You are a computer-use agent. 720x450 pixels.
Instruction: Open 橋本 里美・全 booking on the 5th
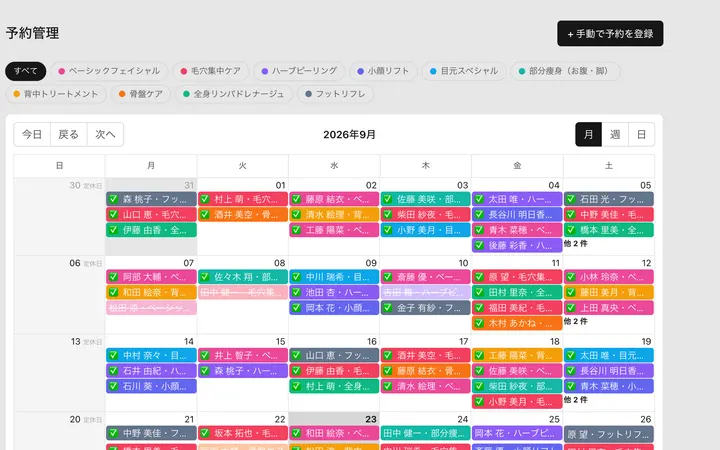[608, 230]
